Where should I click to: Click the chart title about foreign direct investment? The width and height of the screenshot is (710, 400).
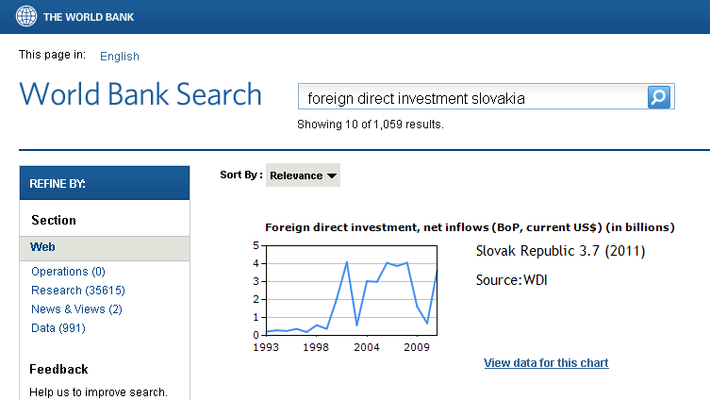pos(470,227)
